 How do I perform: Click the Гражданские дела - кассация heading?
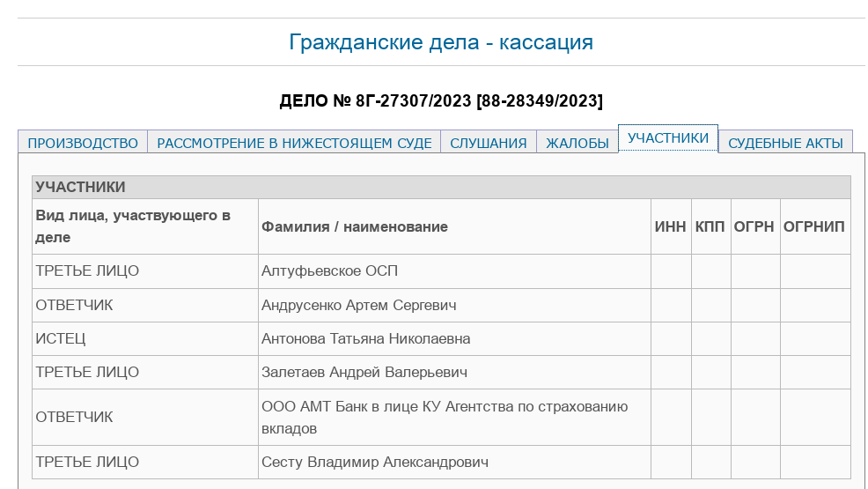pyautogui.click(x=441, y=41)
